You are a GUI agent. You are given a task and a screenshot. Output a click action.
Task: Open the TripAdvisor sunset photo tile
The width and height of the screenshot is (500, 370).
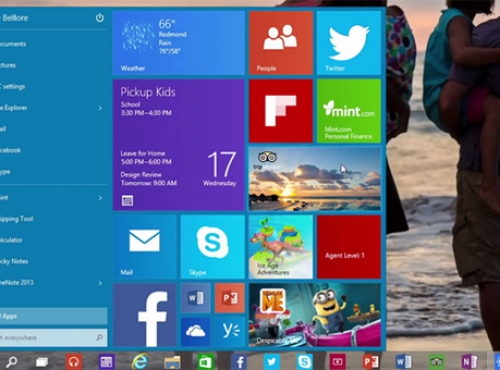[315, 179]
